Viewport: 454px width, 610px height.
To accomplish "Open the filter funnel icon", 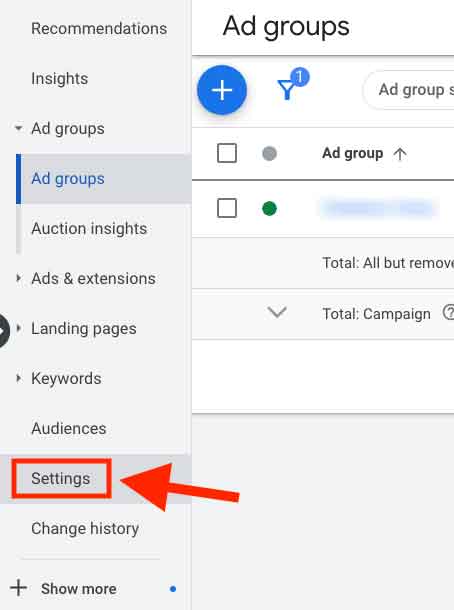I will tap(287, 89).
